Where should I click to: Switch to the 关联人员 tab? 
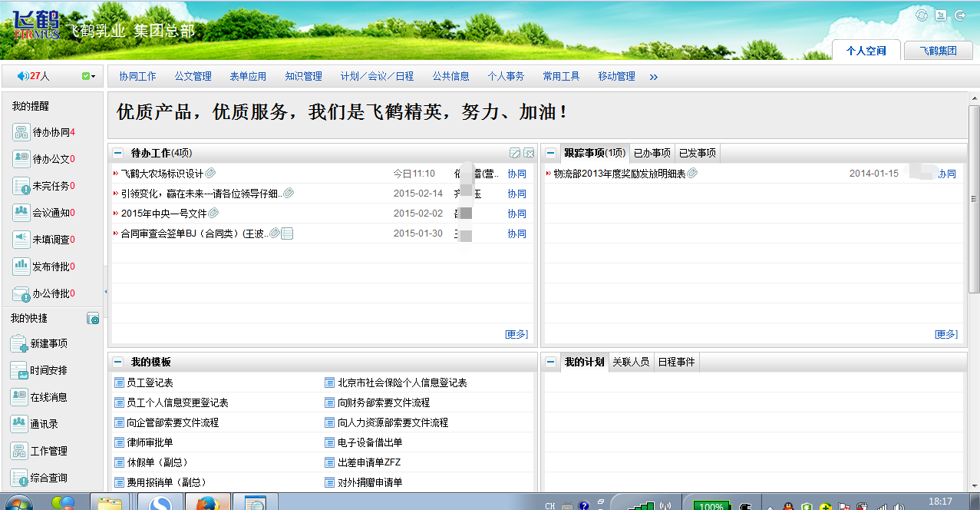[x=631, y=362]
